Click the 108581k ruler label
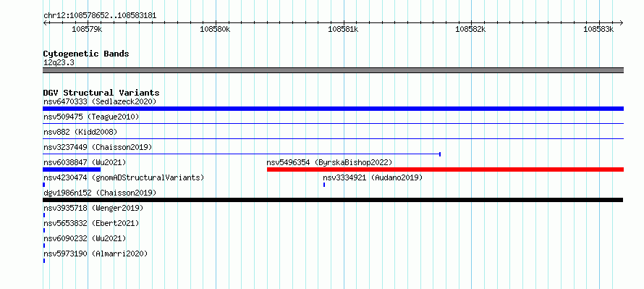The width and height of the screenshot is (644, 289). coord(343,29)
